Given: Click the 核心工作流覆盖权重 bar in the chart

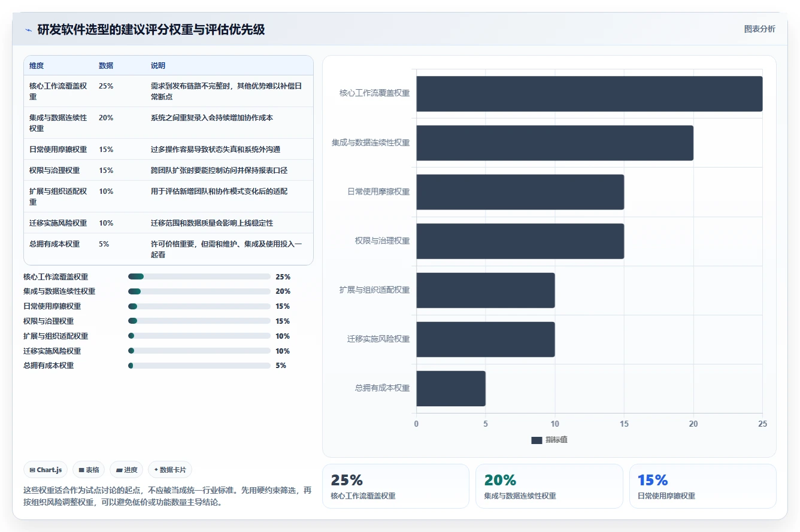Looking at the screenshot, I should 589,93.
